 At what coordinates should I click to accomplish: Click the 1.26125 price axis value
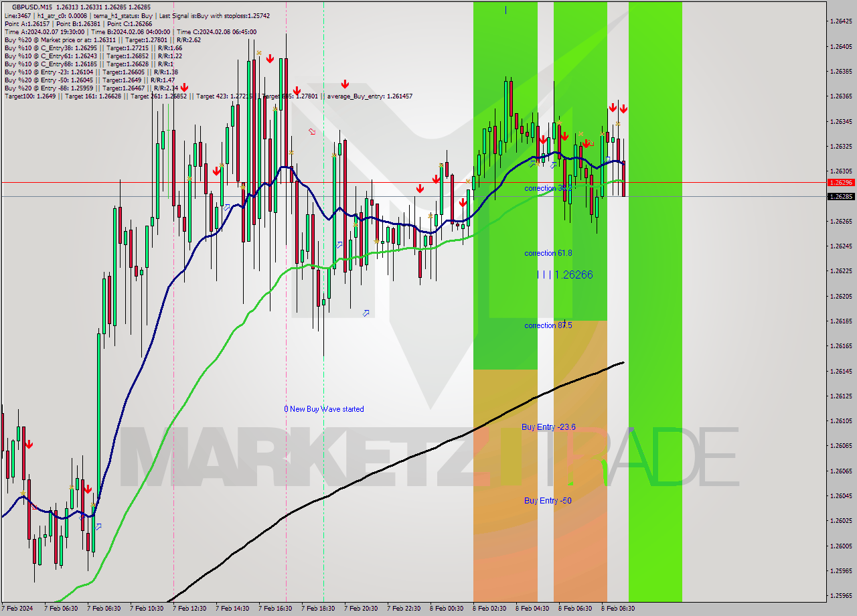coord(841,396)
